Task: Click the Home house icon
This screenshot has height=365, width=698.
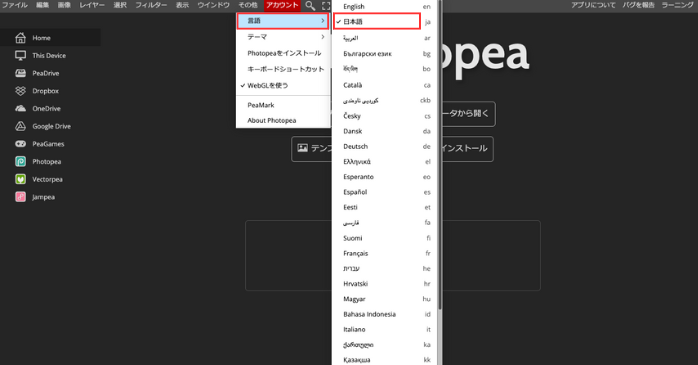Action: click(20, 38)
